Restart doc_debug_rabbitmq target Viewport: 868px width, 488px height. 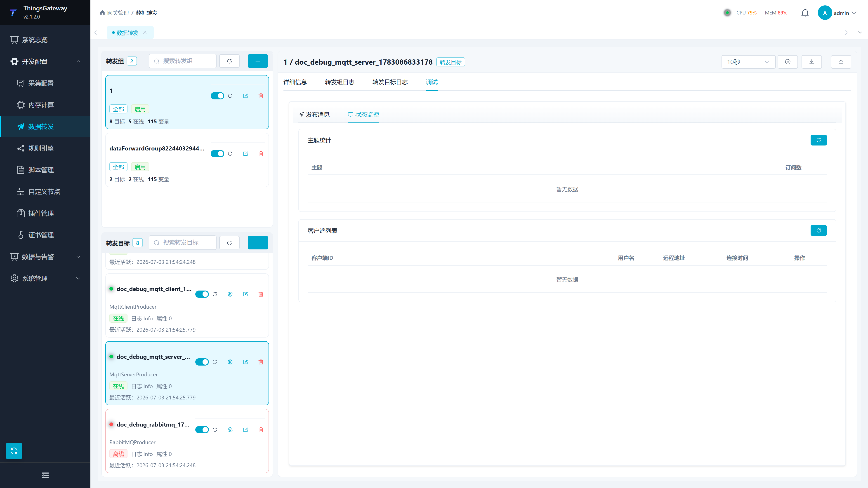pyautogui.click(x=215, y=430)
